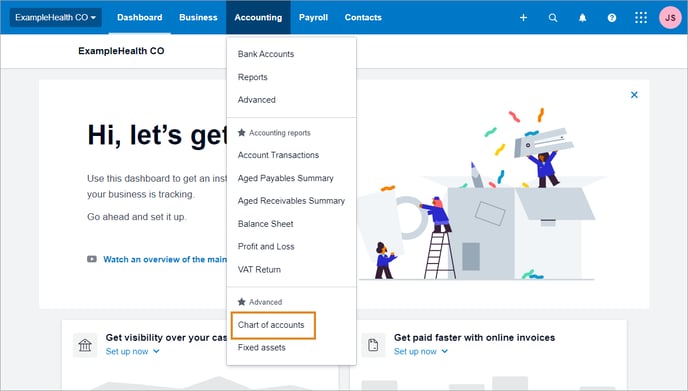The height and width of the screenshot is (391, 688).
Task: Open VAT Return report
Action: coord(259,269)
